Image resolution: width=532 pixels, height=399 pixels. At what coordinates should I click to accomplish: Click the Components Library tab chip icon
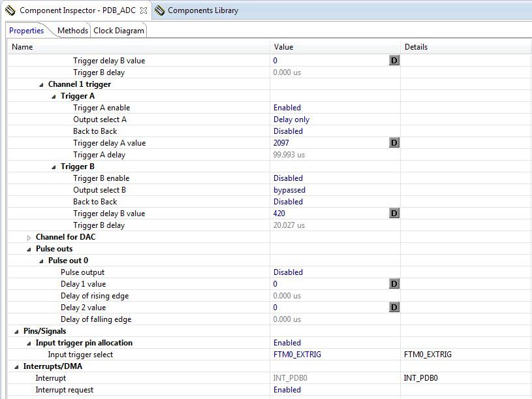pos(159,10)
